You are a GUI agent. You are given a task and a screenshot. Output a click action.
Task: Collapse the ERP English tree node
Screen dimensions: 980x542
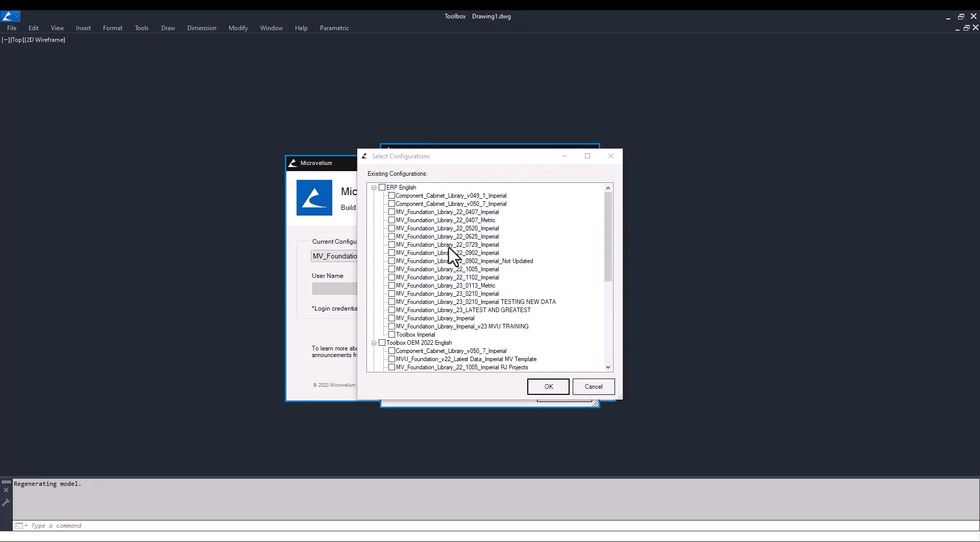pos(374,187)
